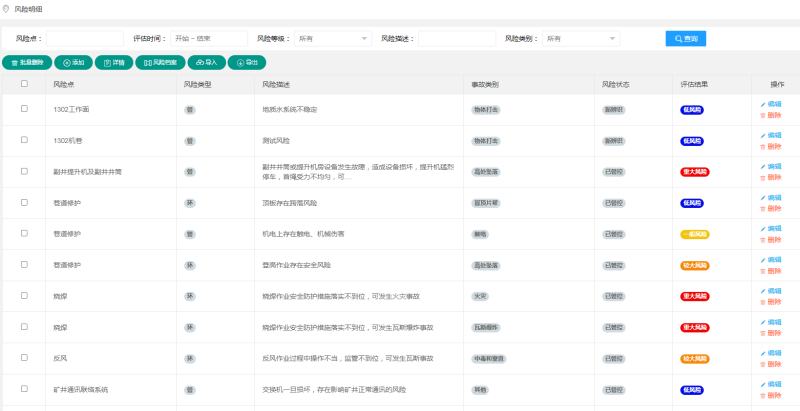Screen dimensions: 800x411
Task: Check the box for 1302工作面
Action: [24, 109]
